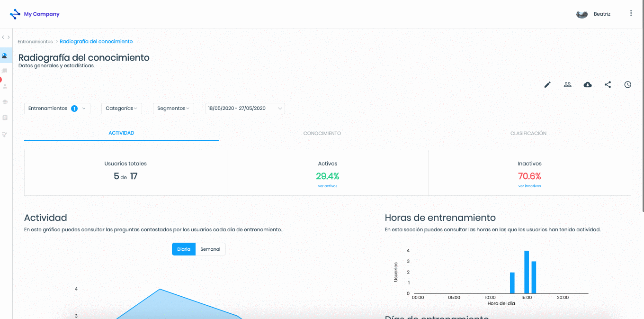644x319 pixels.
Task: Open the Segmentos dropdown
Action: point(173,109)
